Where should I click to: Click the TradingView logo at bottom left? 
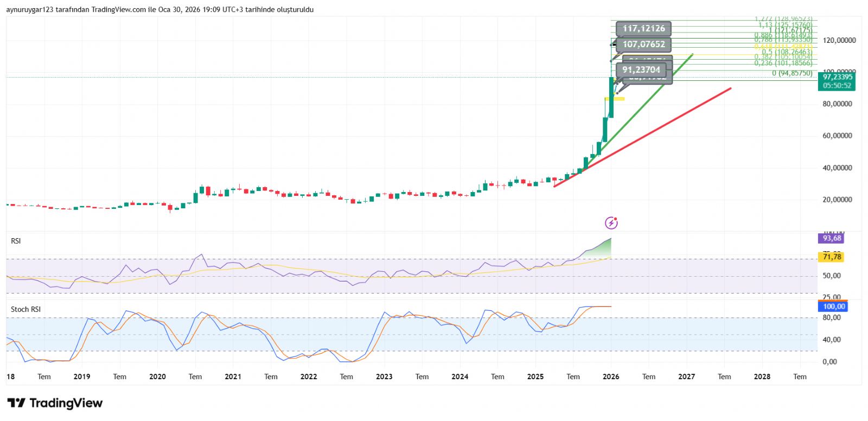coord(55,403)
